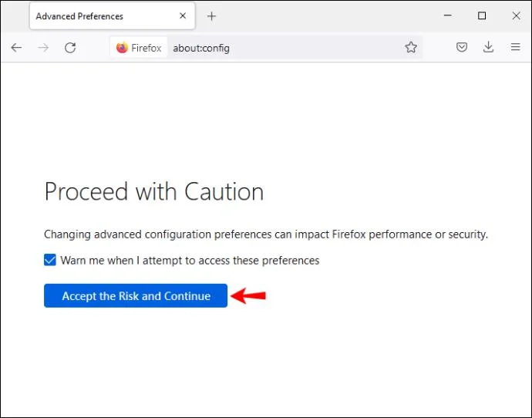
Task: Click the Firefox identity icon in address bar
Action: click(x=139, y=48)
